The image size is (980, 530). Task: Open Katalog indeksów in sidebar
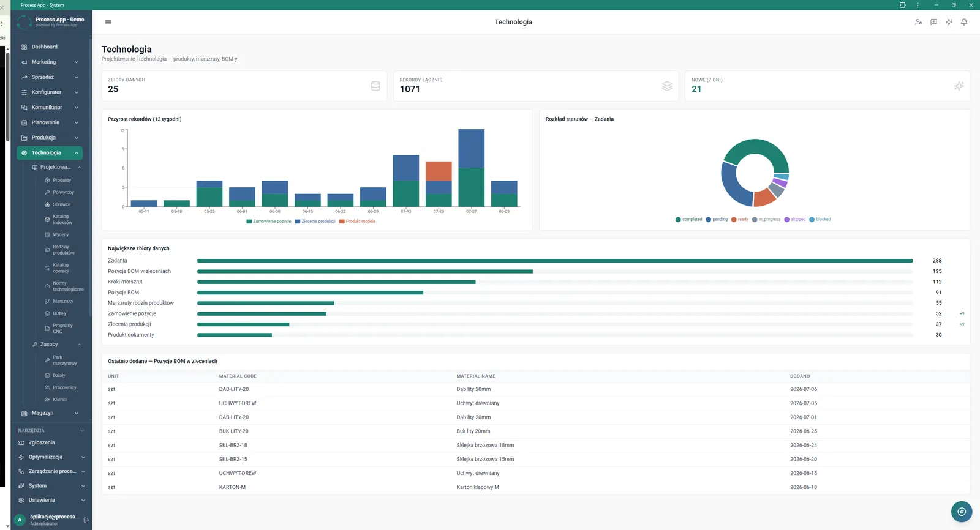[62, 220]
